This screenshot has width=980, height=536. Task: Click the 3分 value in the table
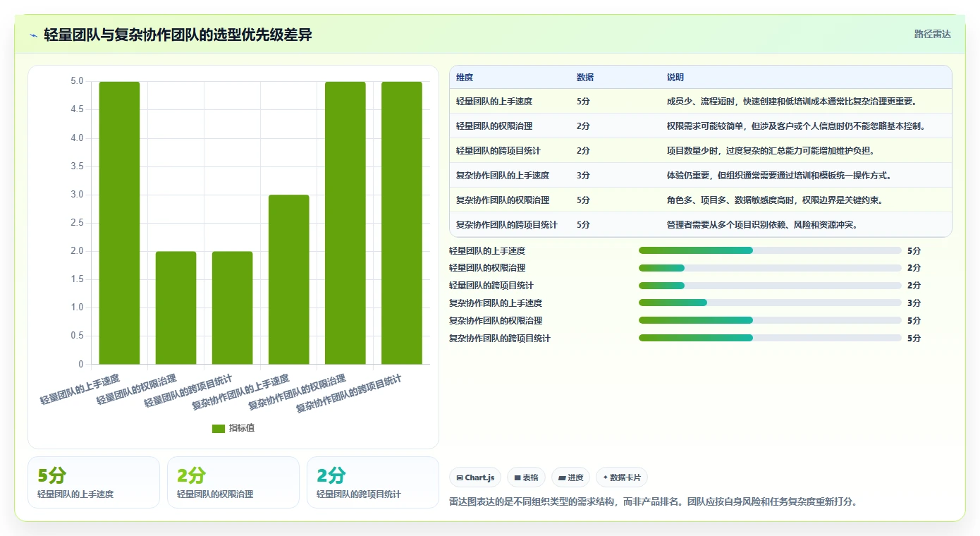click(x=583, y=176)
